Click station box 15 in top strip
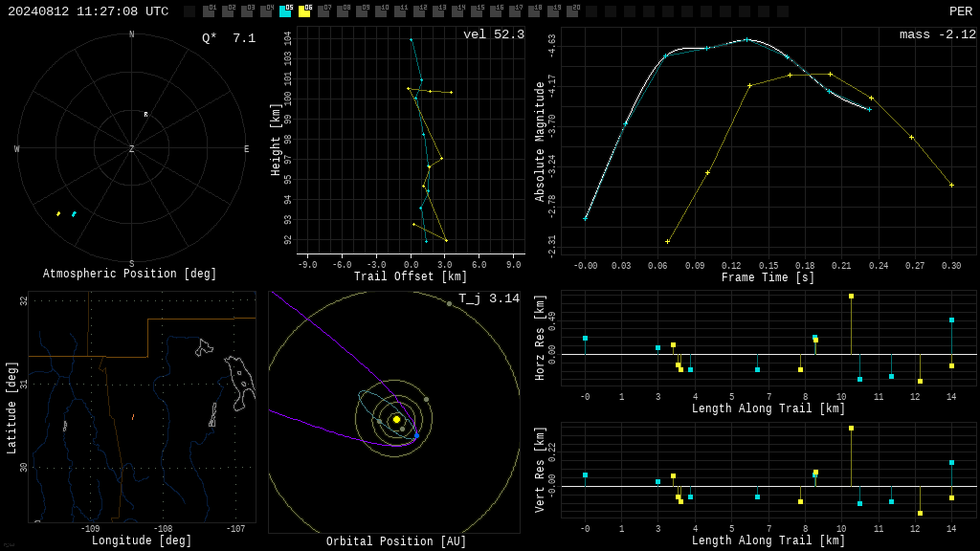The image size is (980, 551). [477, 11]
